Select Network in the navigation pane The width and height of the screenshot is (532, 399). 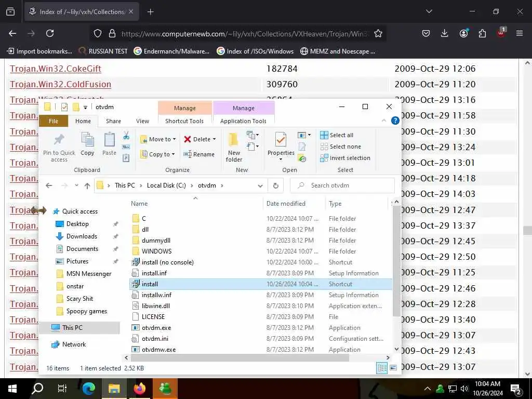point(74,344)
